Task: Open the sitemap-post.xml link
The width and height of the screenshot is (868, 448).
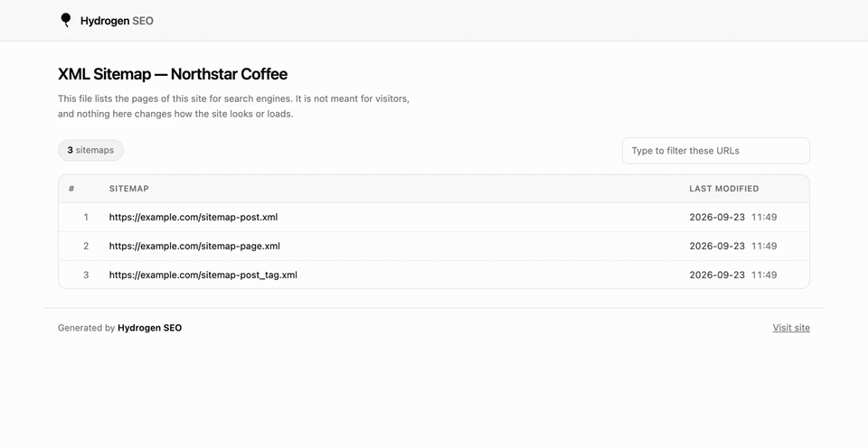Action: tap(193, 218)
